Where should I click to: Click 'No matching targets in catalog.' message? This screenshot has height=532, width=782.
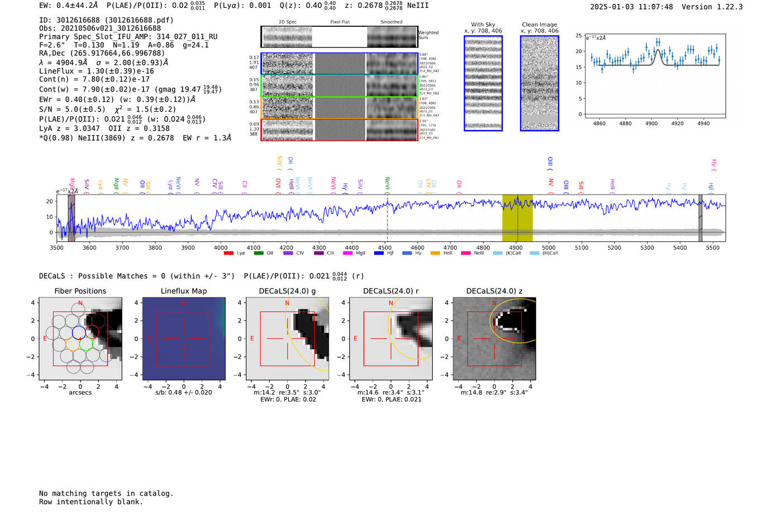coord(106,493)
